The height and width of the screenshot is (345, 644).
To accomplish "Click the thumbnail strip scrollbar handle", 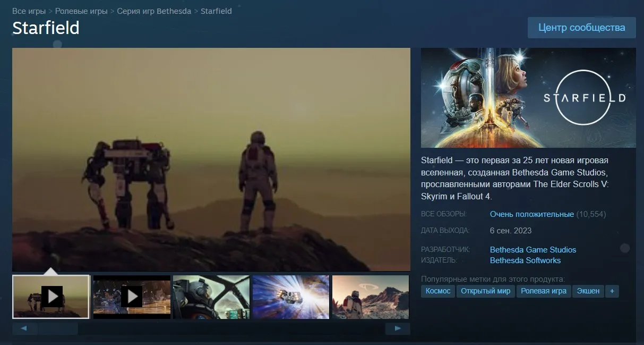I will pyautogui.click(x=58, y=329).
